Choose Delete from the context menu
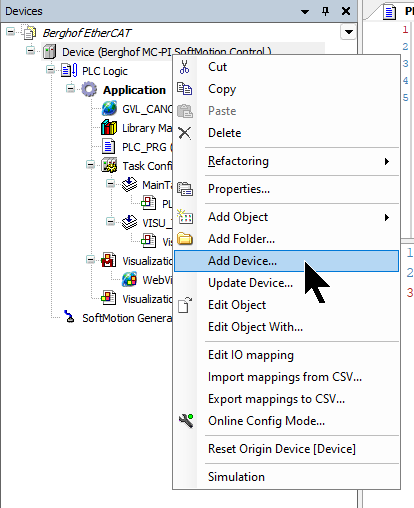 (287, 133)
